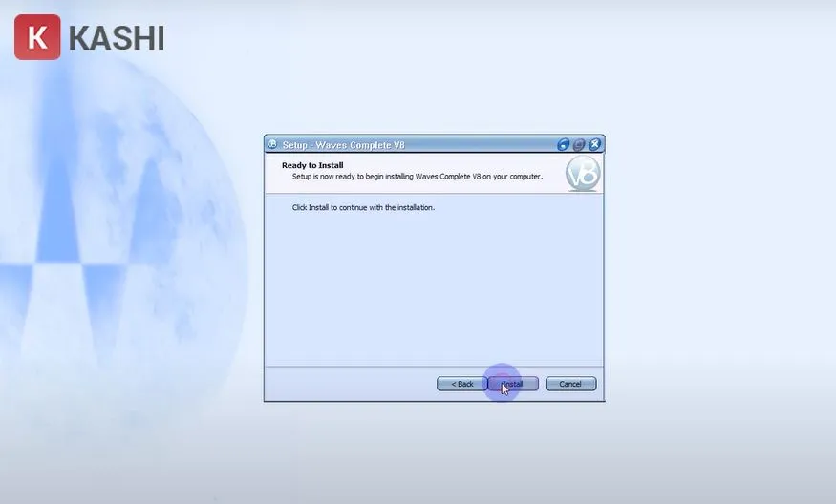
Task: Close the Setup - Waves Complete V8 window
Action: point(595,144)
